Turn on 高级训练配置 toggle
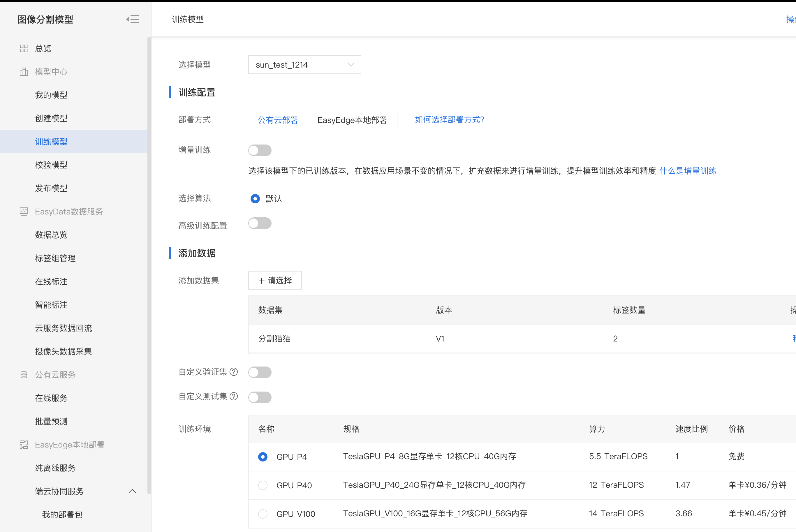796x532 pixels. 260,223
